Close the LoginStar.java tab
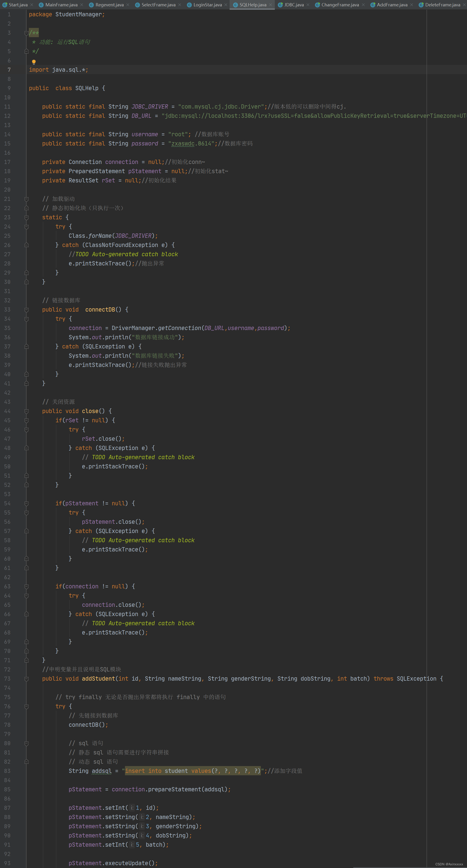Screen dimensions: 467x868 pyautogui.click(x=226, y=5)
